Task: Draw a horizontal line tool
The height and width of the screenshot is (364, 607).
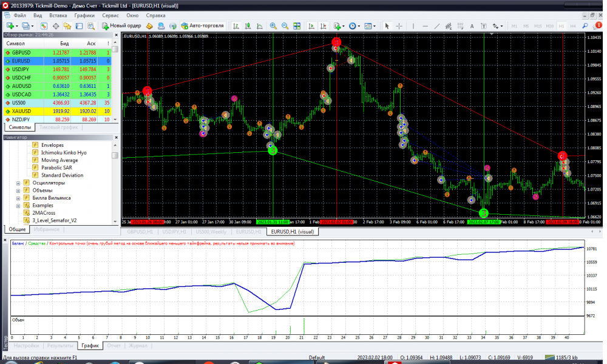Action: click(x=425, y=26)
